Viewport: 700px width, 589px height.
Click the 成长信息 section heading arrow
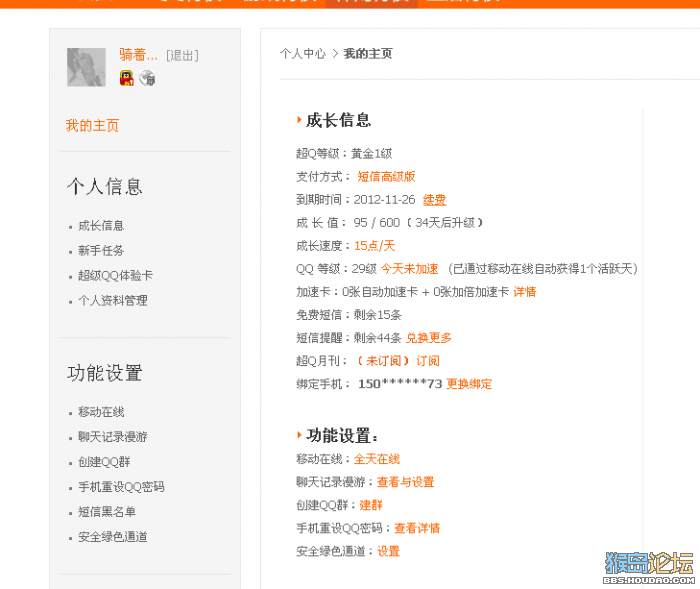[x=299, y=120]
